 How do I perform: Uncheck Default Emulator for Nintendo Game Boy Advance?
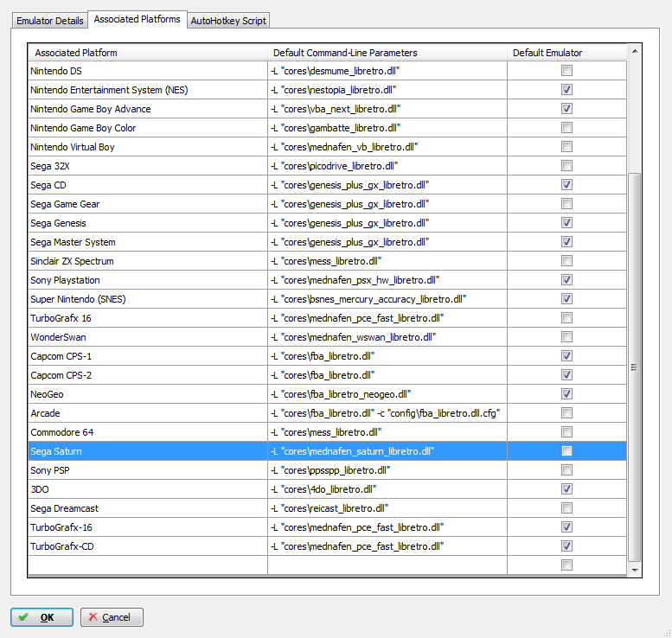[566, 109]
